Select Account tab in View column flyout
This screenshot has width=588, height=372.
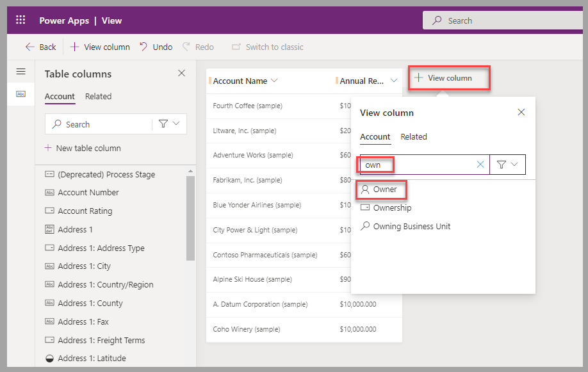[375, 137]
